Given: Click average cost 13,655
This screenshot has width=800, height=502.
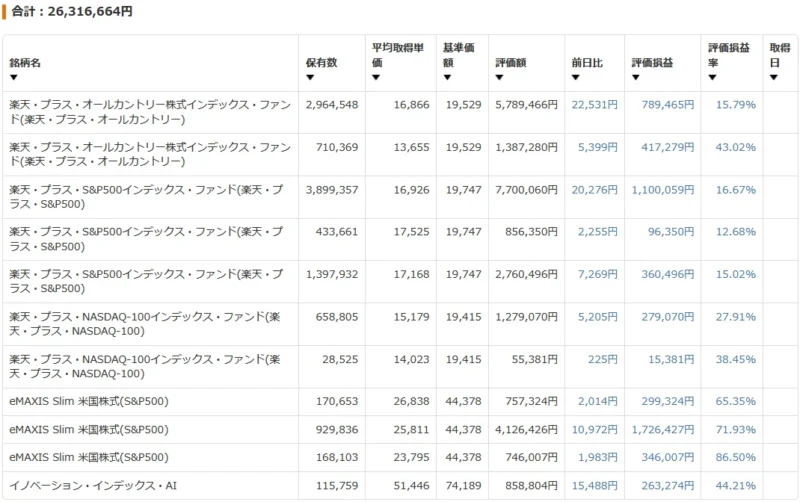Looking at the screenshot, I should (x=411, y=147).
